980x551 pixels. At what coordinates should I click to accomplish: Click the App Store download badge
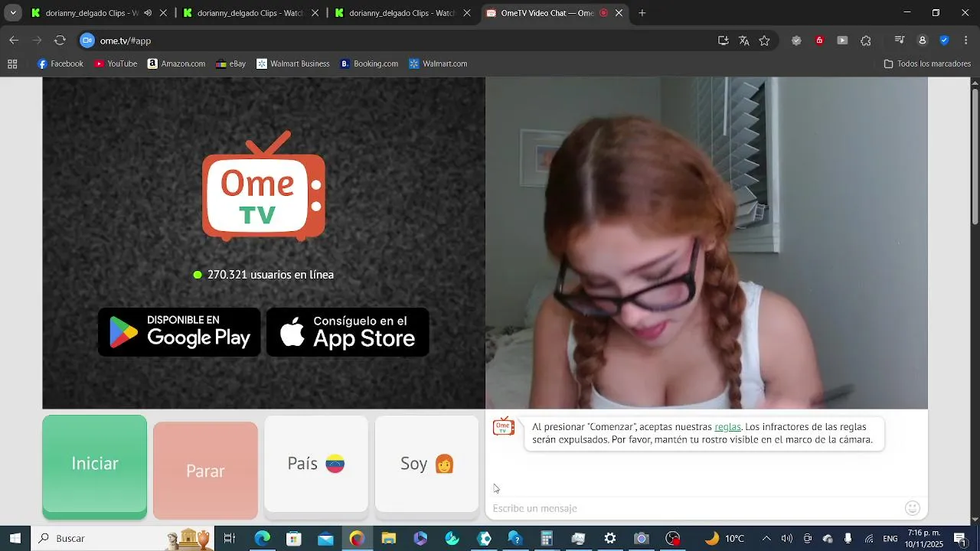pyautogui.click(x=348, y=332)
